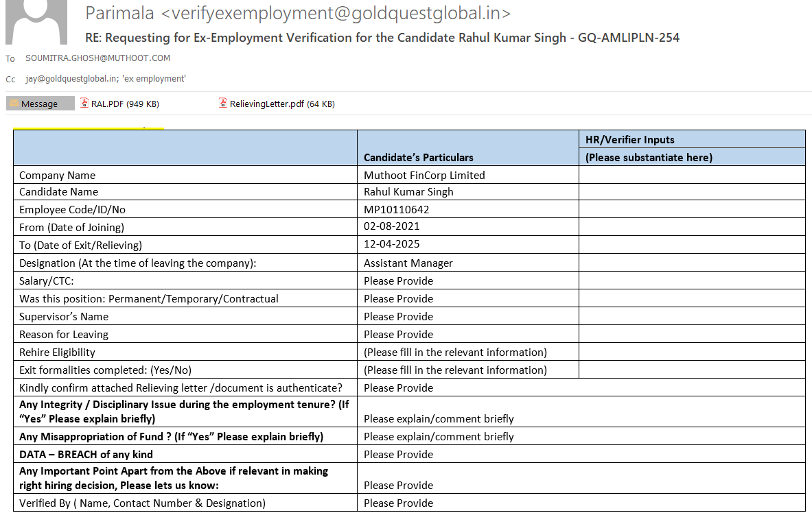Click the envelope icon on Message button
812x513 pixels.
click(x=14, y=104)
